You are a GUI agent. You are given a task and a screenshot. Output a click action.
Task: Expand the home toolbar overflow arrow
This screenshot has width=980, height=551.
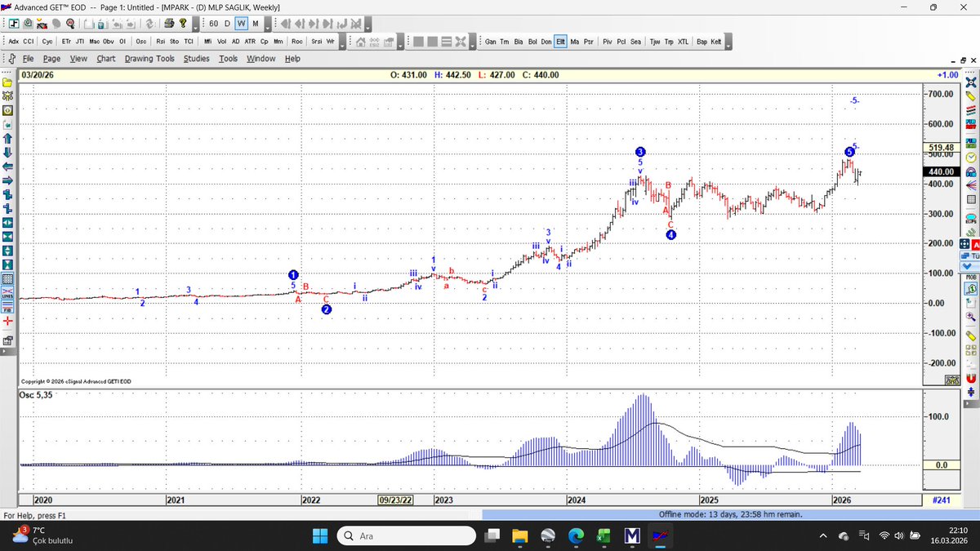coord(399,42)
